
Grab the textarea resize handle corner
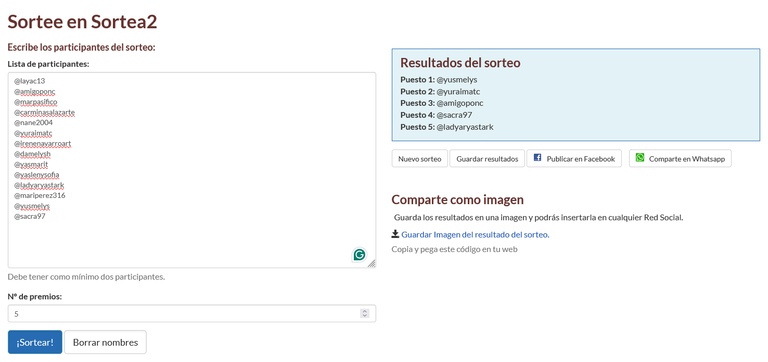[x=372, y=264]
